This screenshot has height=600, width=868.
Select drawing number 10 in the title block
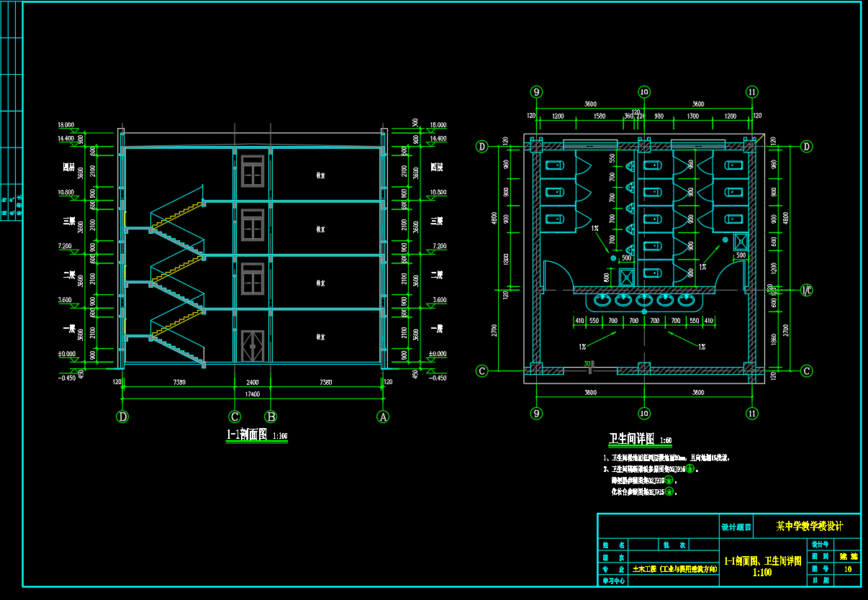pos(847,568)
